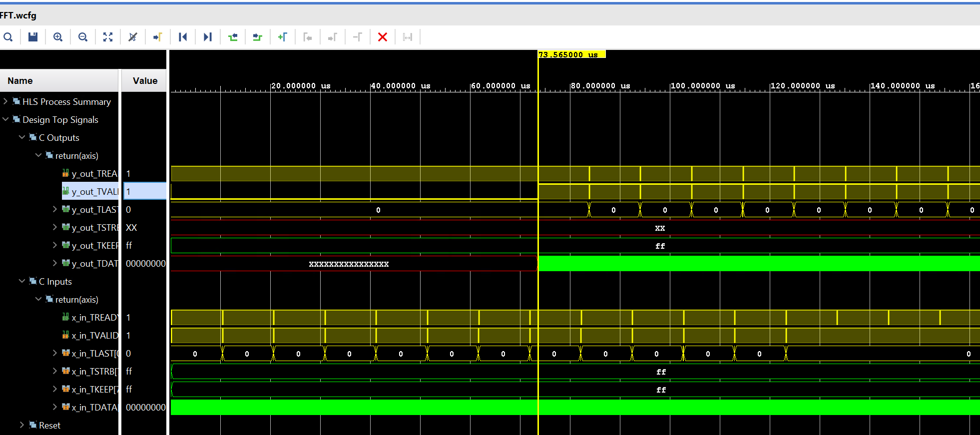
Task: Click the Name column header
Action: [x=59, y=80]
